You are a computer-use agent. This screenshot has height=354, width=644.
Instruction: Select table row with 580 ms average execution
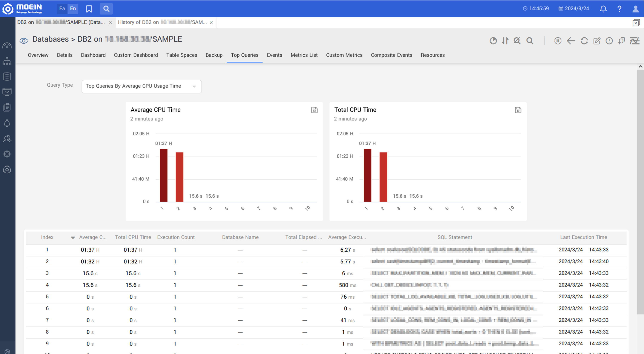pyautogui.click(x=326, y=285)
